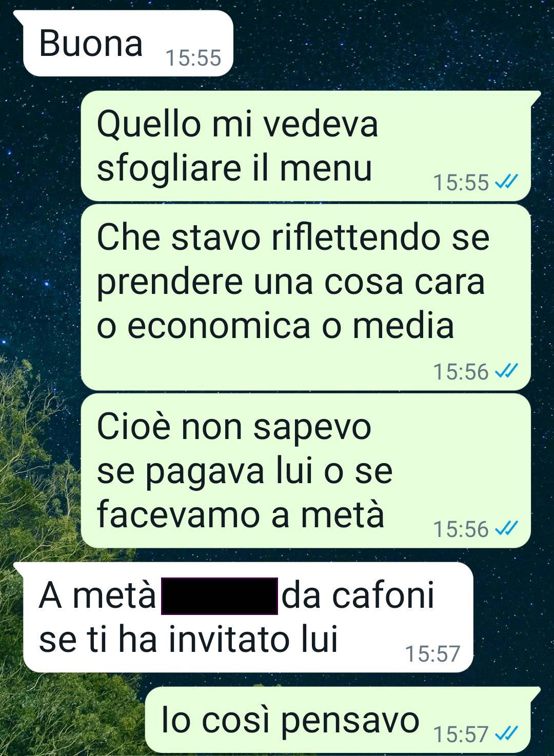Select the "Cioè non sapevo" message bubble
The image size is (554, 756).
pyautogui.click(x=306, y=470)
